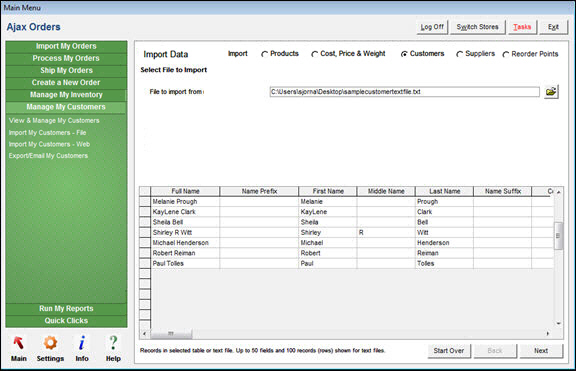This screenshot has height=371, width=576.
Task: Click the 'Melanie Prough' full name cell
Action: tap(185, 202)
